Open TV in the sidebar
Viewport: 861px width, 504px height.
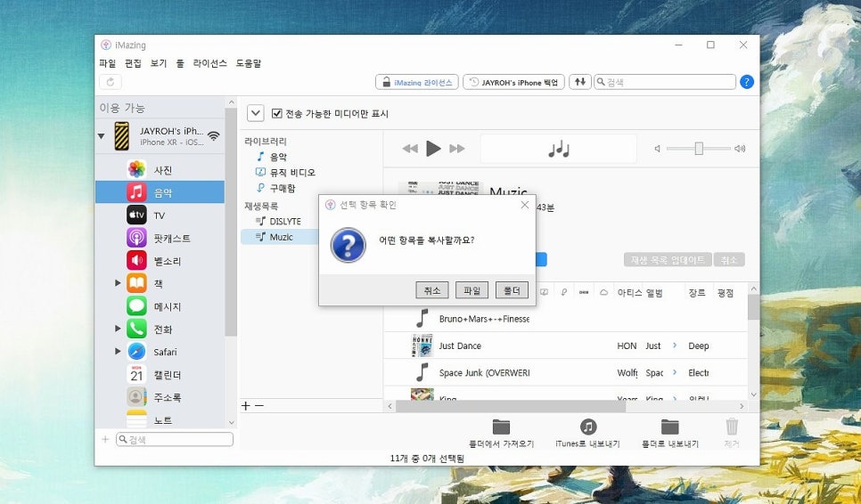coord(160,215)
